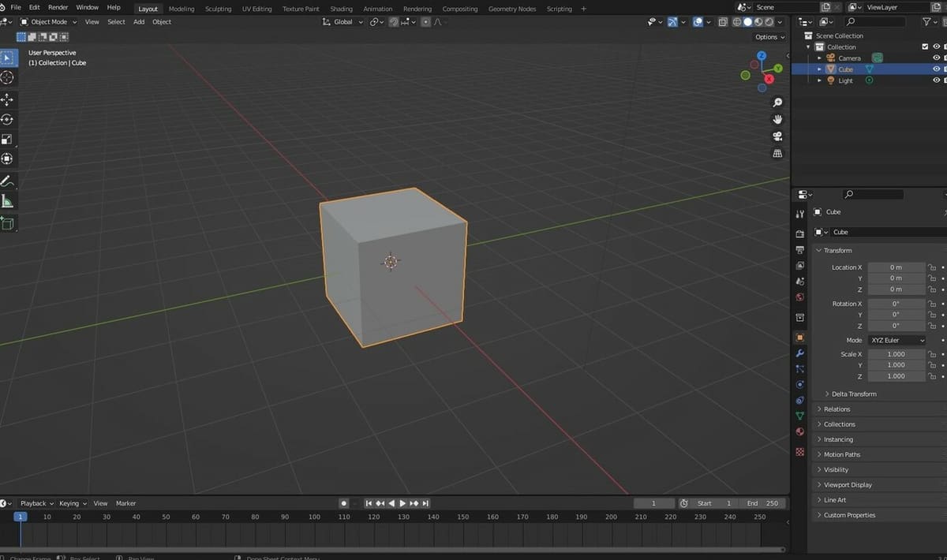Lock the Scale X property
Screen dimensions: 947x560
(932, 354)
